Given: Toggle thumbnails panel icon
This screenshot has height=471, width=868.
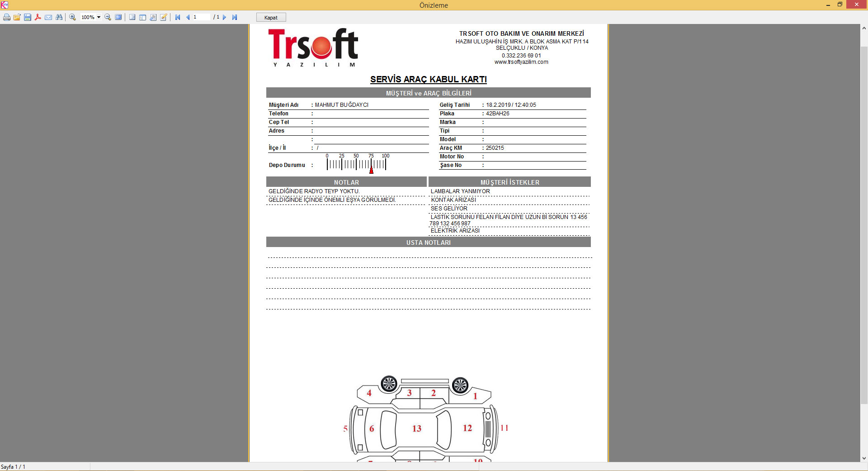Looking at the screenshot, I should pyautogui.click(x=142, y=17).
